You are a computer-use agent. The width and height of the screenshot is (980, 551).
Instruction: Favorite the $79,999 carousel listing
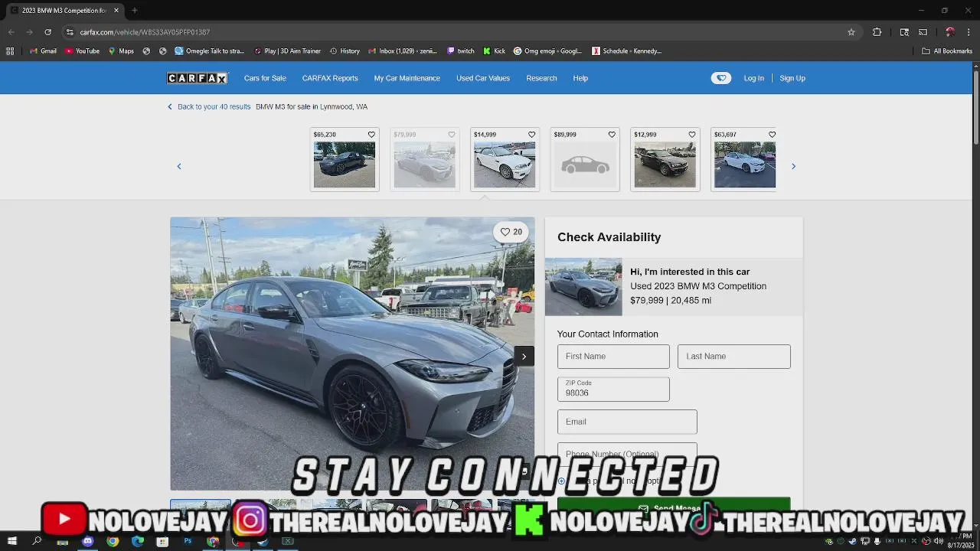pyautogui.click(x=452, y=135)
